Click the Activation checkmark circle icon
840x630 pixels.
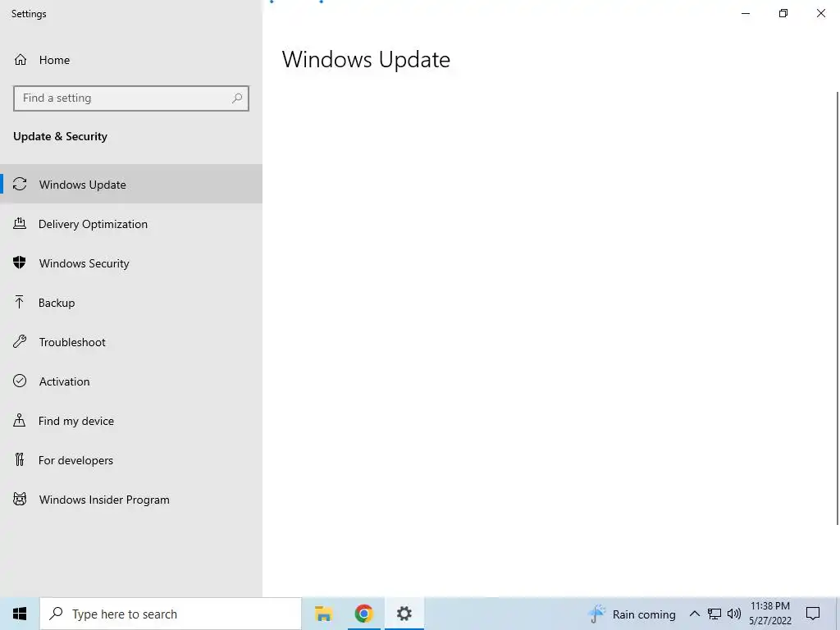click(x=20, y=381)
